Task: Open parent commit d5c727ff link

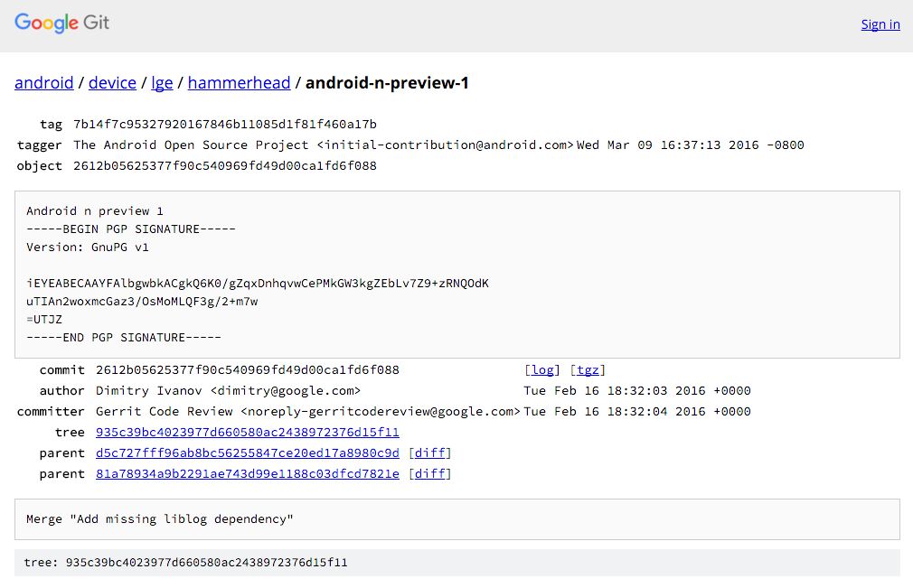Action: coord(248,453)
